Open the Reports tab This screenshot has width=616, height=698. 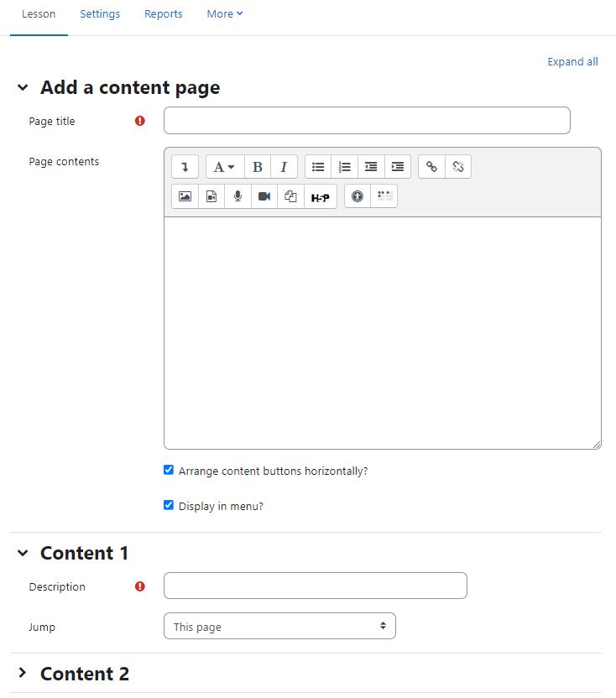[164, 13]
